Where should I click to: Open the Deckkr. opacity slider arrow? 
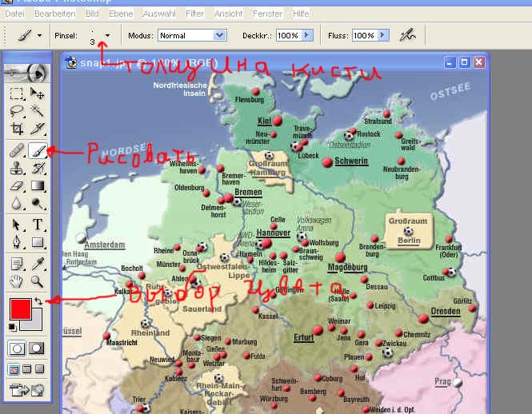pyautogui.click(x=307, y=35)
